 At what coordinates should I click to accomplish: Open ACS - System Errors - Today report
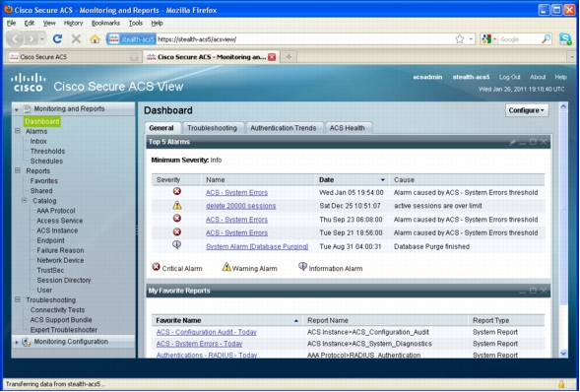tap(199, 344)
